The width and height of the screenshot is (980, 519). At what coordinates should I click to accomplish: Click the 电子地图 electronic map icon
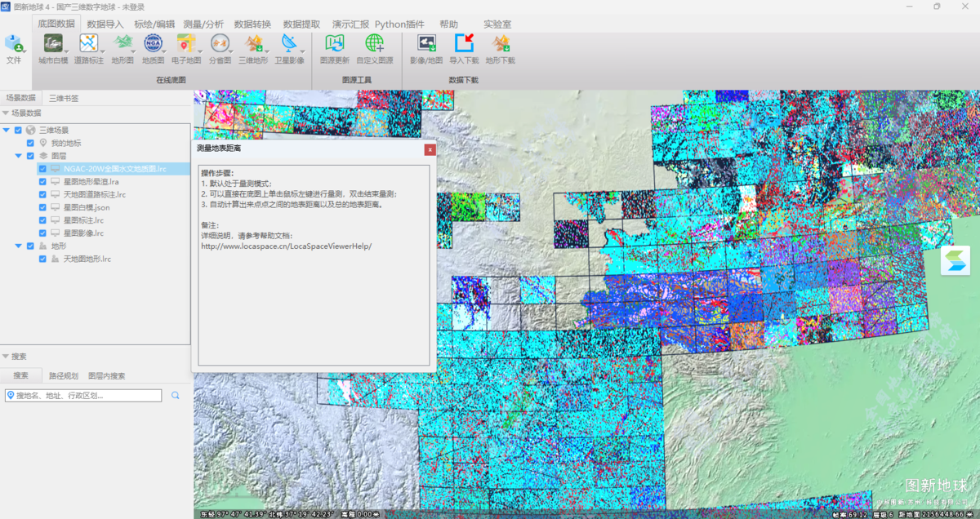click(x=186, y=44)
